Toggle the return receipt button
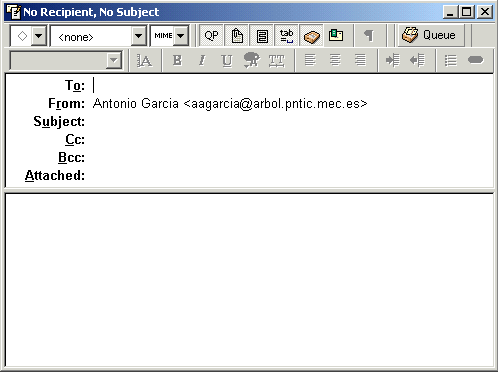 [336, 35]
